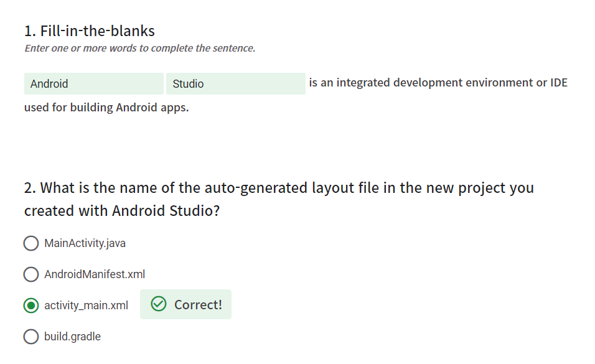This screenshot has width=595, height=364.
Task: Click the green checkmark icon beside Correct!
Action: point(159,304)
